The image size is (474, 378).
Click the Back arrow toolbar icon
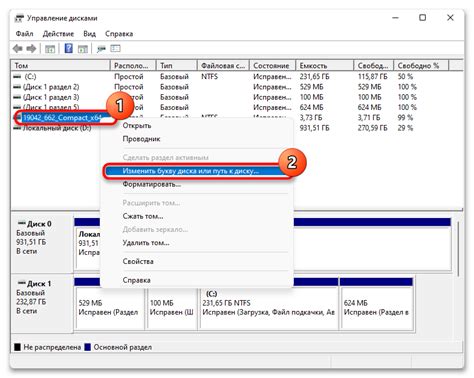pos(17,49)
